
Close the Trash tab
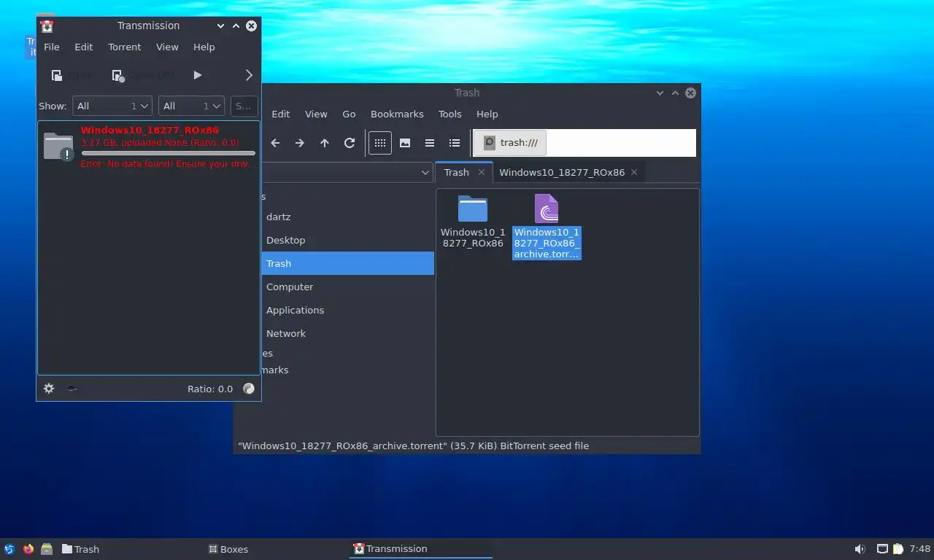[482, 173]
